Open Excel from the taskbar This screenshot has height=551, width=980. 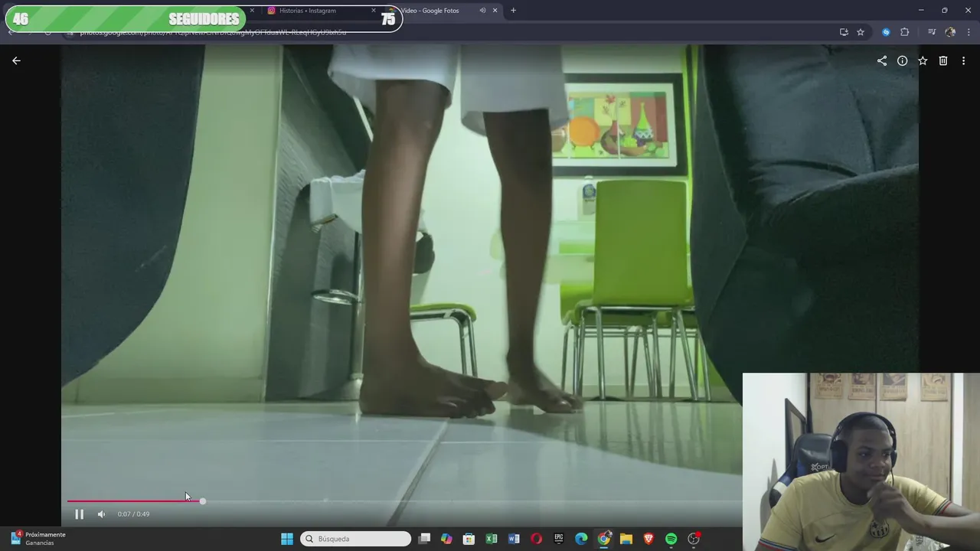[x=492, y=539]
